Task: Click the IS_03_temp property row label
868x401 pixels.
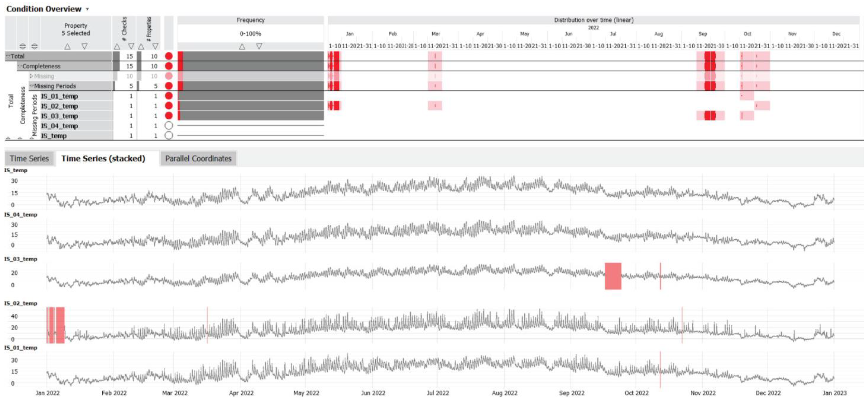Action: [59, 116]
